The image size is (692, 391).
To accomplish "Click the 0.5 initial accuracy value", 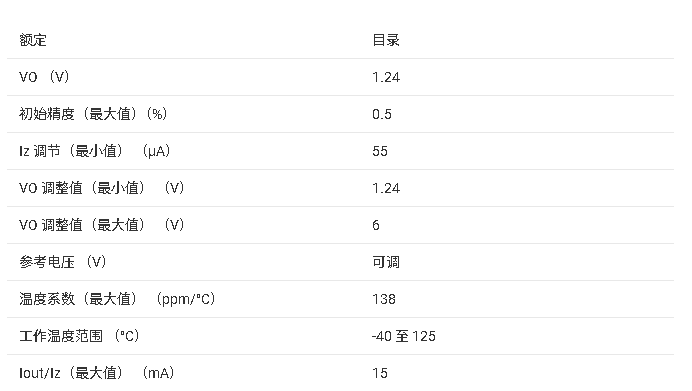I will 382,114.
